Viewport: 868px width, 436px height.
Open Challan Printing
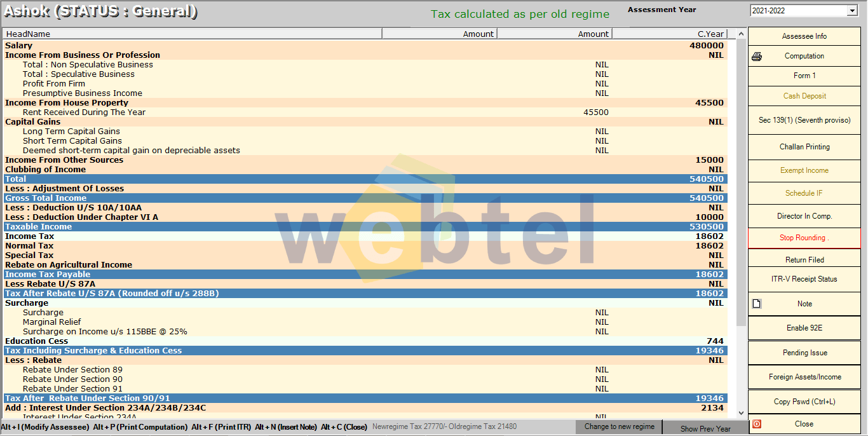[x=804, y=147]
